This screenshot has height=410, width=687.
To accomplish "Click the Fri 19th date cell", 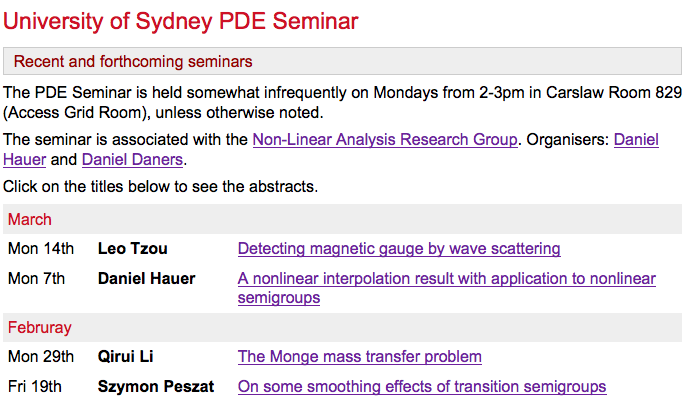I will click(35, 387).
